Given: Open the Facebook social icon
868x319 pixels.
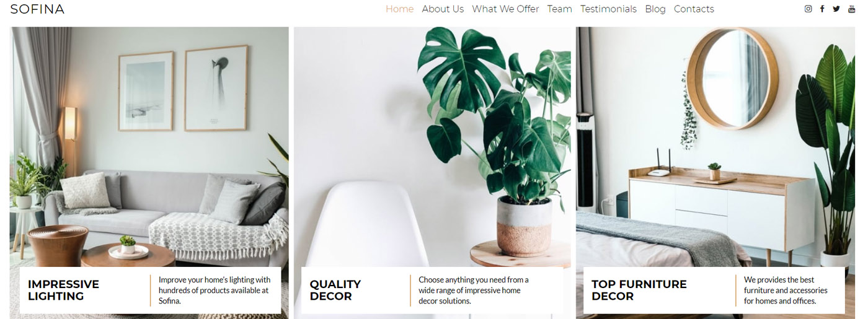Looking at the screenshot, I should tap(822, 9).
